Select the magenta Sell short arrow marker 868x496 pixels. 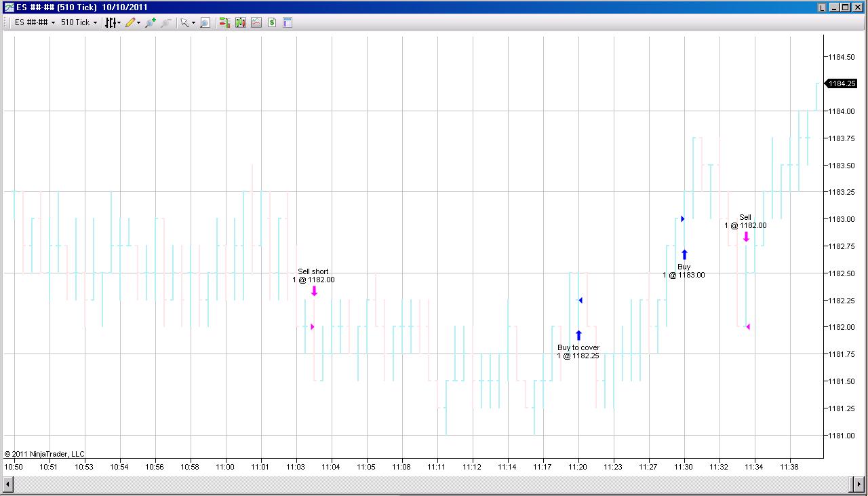314,291
